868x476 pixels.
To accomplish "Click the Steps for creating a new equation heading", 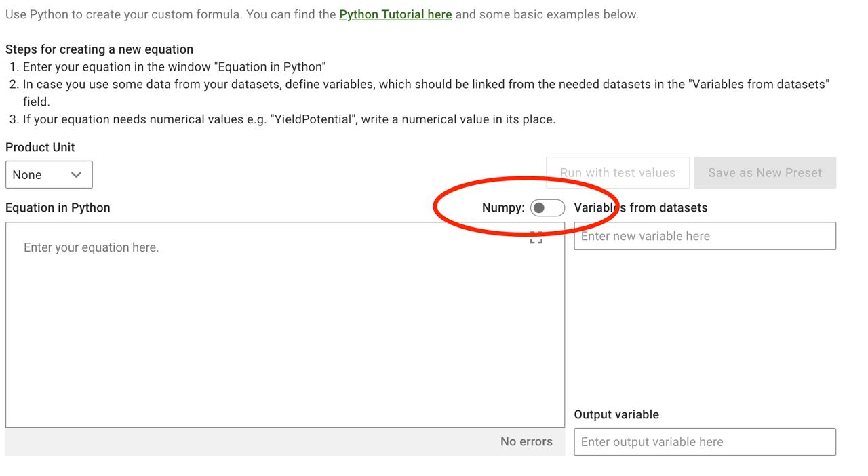I will 99,49.
